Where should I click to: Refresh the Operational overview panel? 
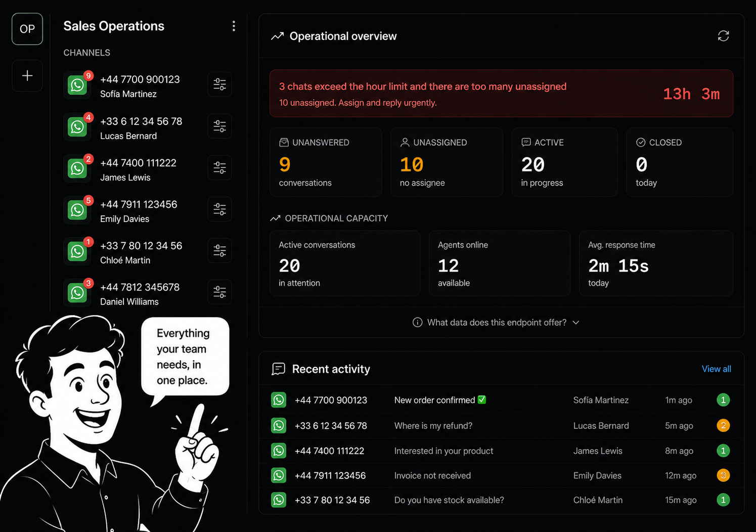click(x=723, y=36)
